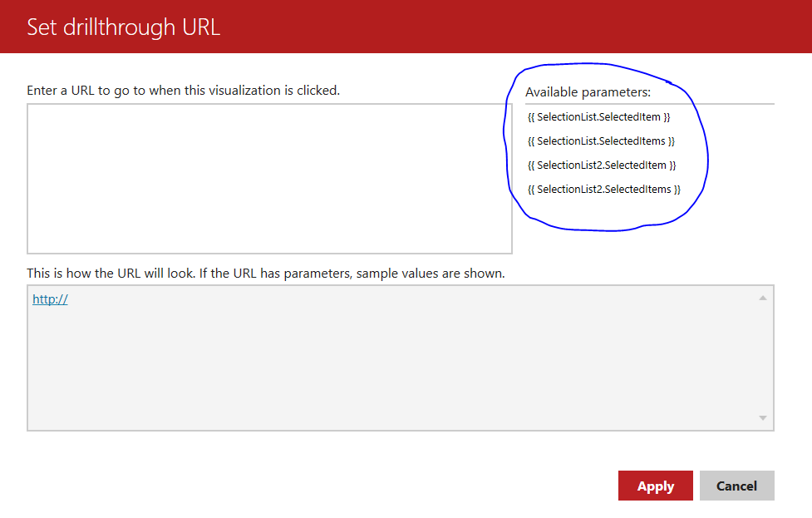Insert the SelectionList.SelectedItem parameter
Viewport: 812px width, 518px height.
pyautogui.click(x=598, y=117)
